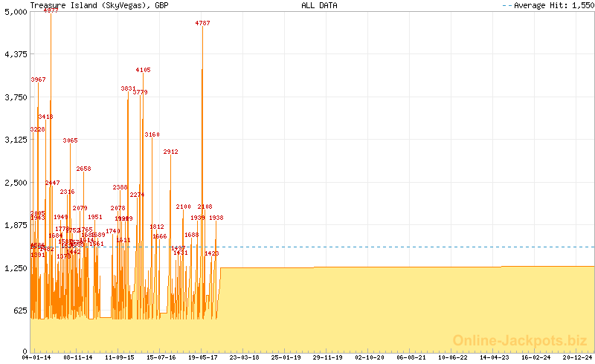Click the 3065 data point label

coord(70,140)
